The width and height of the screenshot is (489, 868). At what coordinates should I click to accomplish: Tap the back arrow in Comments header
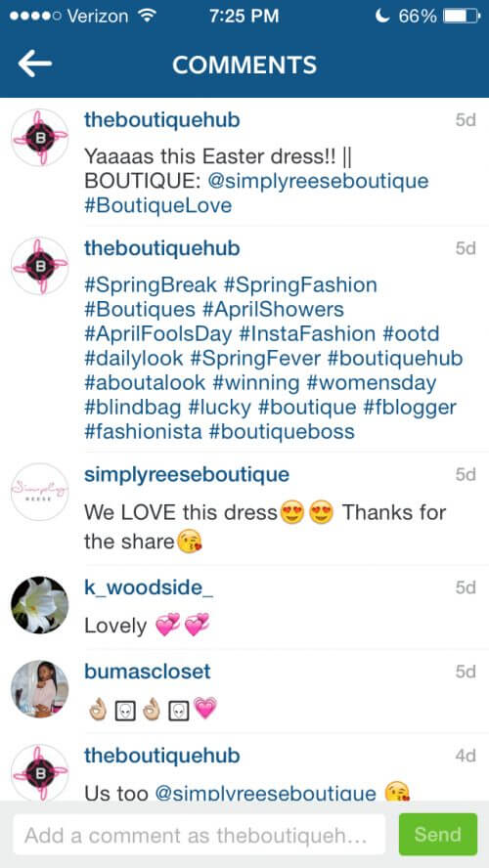(35, 65)
